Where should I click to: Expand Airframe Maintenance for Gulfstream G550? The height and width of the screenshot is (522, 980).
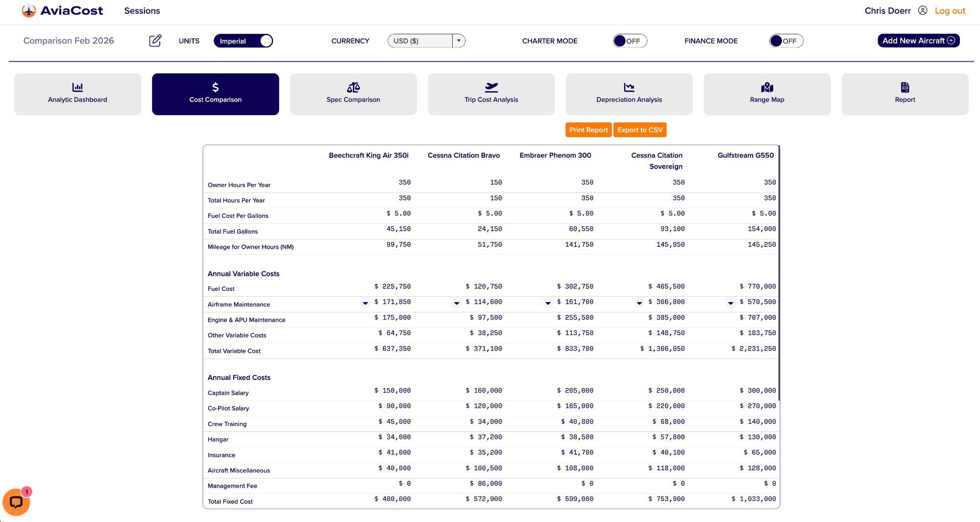pyautogui.click(x=730, y=303)
